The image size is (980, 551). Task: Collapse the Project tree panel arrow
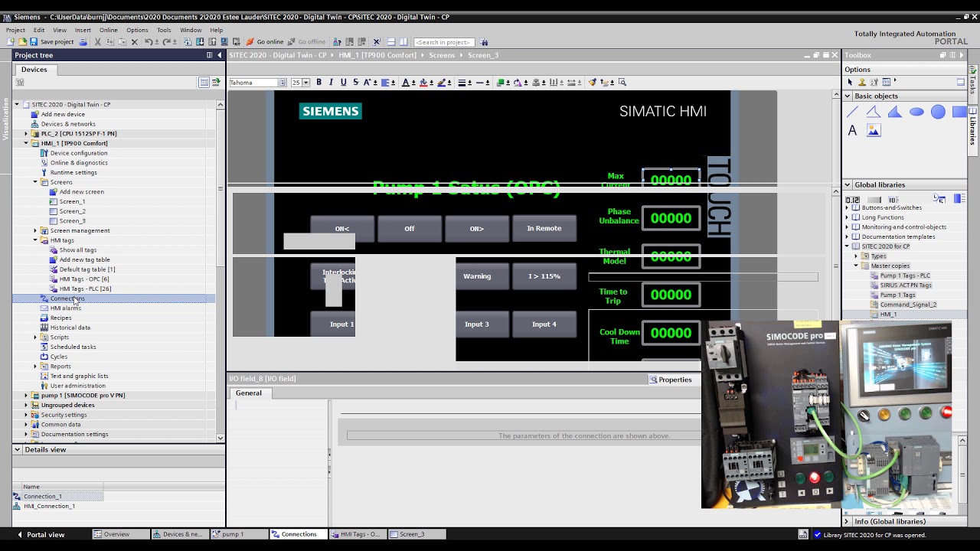coord(220,55)
